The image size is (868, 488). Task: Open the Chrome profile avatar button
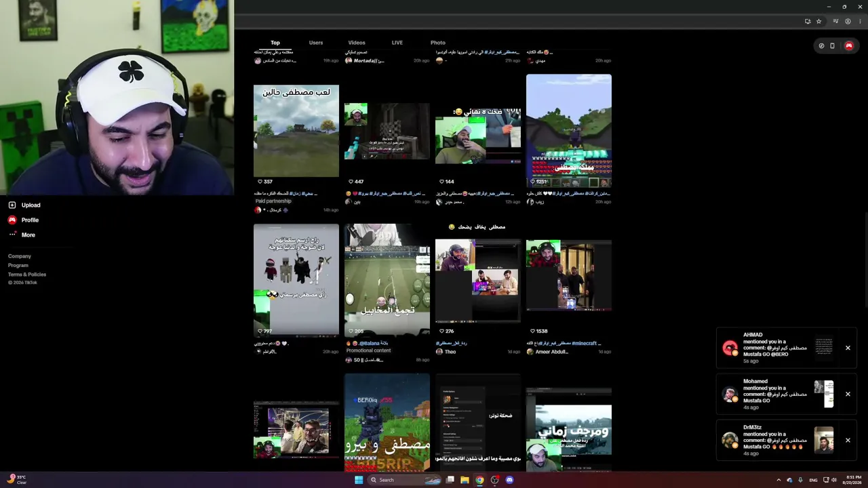coord(848,21)
